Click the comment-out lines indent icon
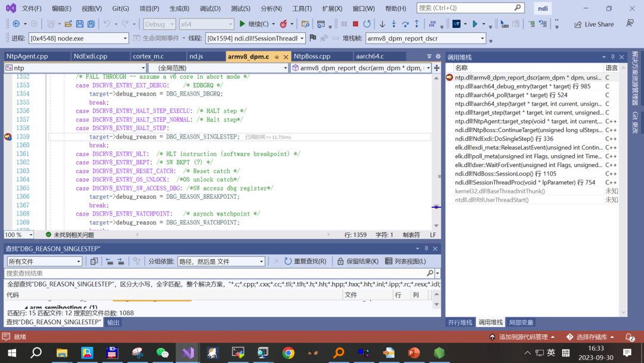The image size is (644, 363). click(531, 24)
